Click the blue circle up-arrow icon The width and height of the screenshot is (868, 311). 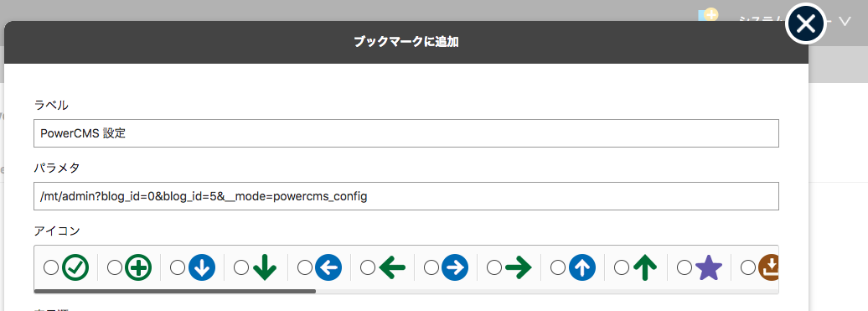[x=581, y=268]
